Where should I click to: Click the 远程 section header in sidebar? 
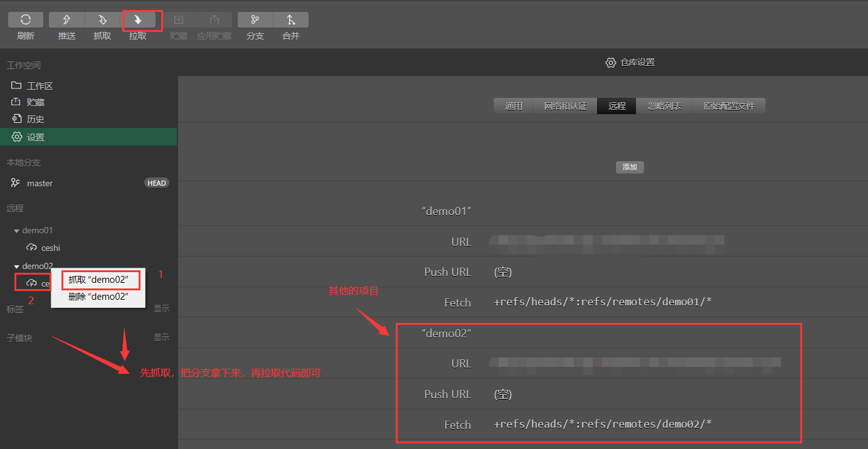15,208
